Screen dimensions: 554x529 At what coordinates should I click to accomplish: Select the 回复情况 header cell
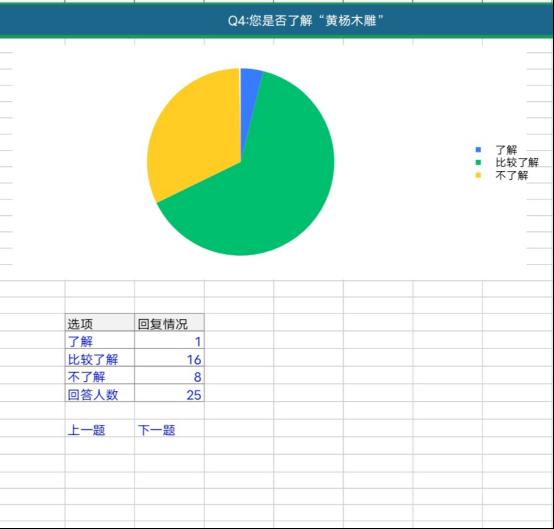coord(169,323)
